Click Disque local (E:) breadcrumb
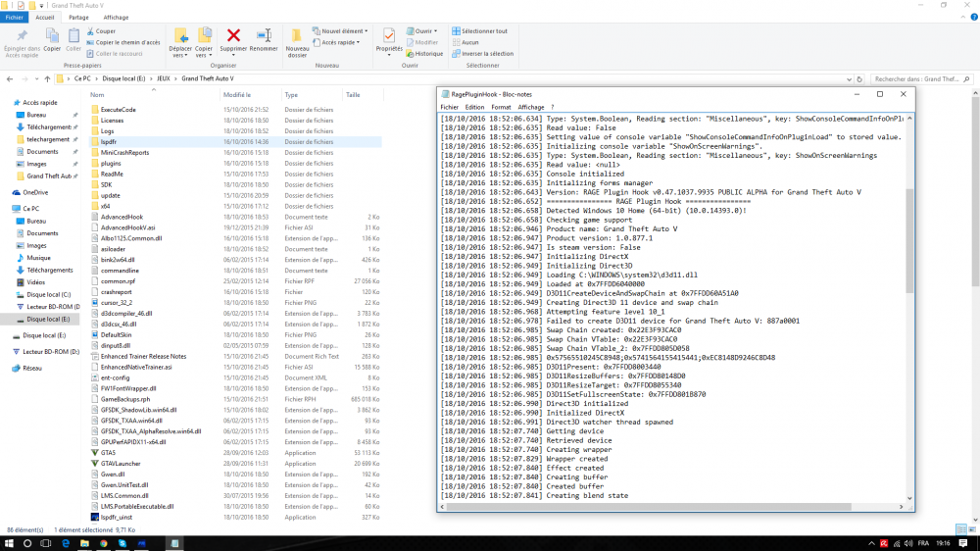 click(123, 78)
